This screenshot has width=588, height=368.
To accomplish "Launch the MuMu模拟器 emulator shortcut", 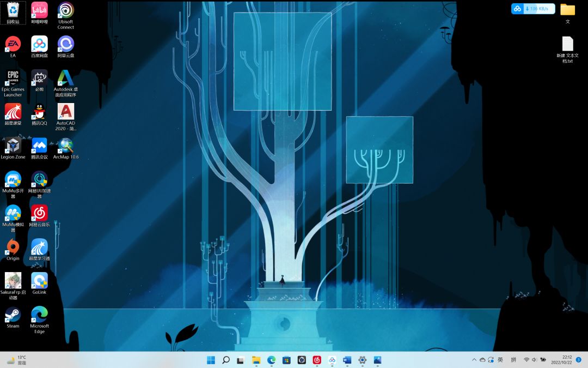I will [13, 219].
